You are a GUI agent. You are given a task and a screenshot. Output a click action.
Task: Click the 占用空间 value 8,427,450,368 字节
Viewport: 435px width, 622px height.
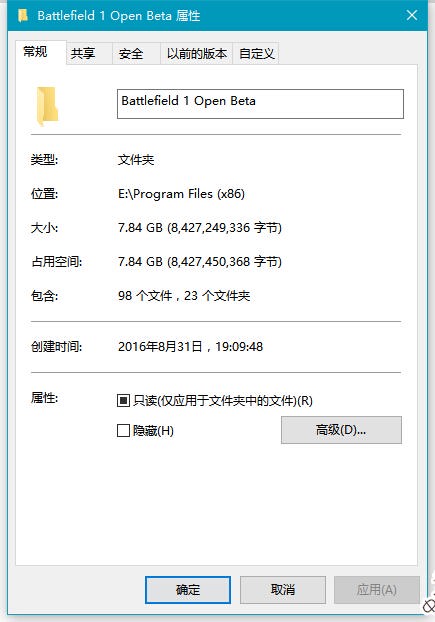224,262
